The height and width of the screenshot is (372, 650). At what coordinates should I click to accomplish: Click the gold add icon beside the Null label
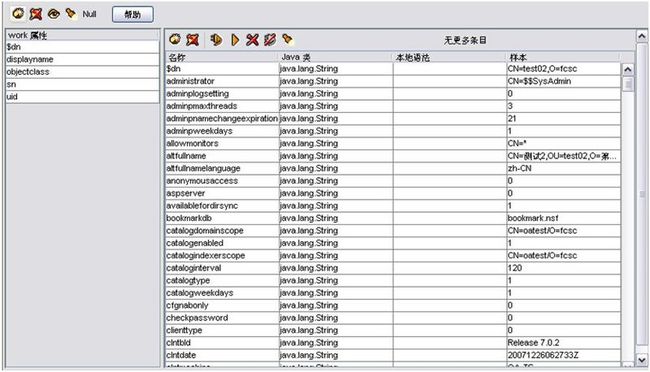coord(18,14)
